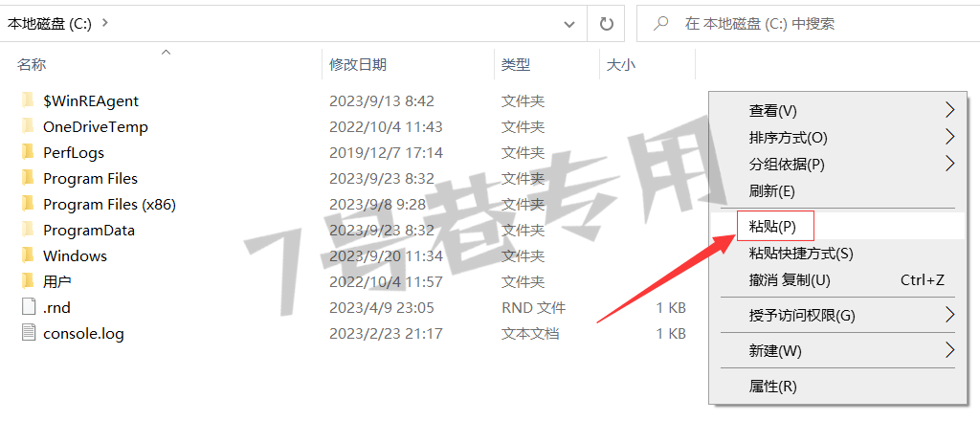Select the ProgramData folder name

coord(89,230)
